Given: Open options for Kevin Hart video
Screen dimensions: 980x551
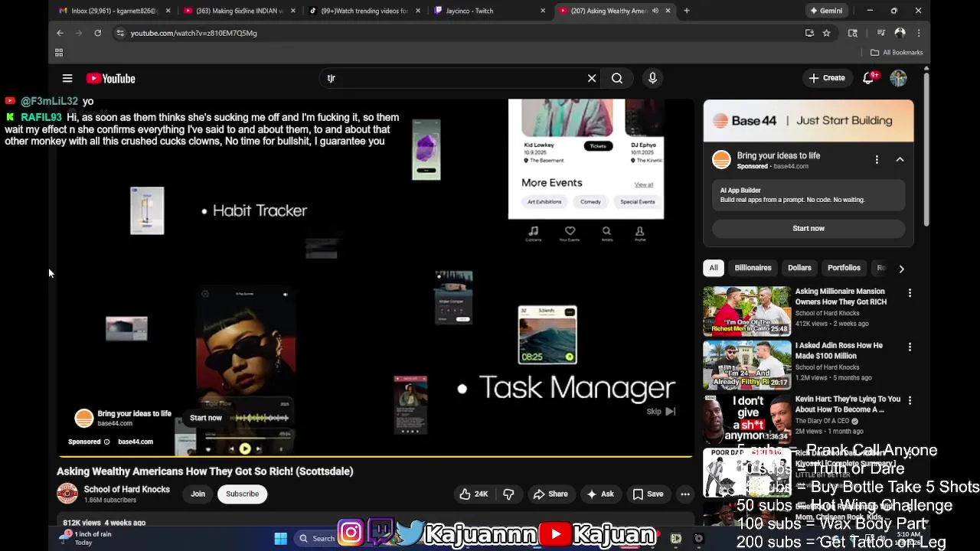Looking at the screenshot, I should click(x=910, y=400).
